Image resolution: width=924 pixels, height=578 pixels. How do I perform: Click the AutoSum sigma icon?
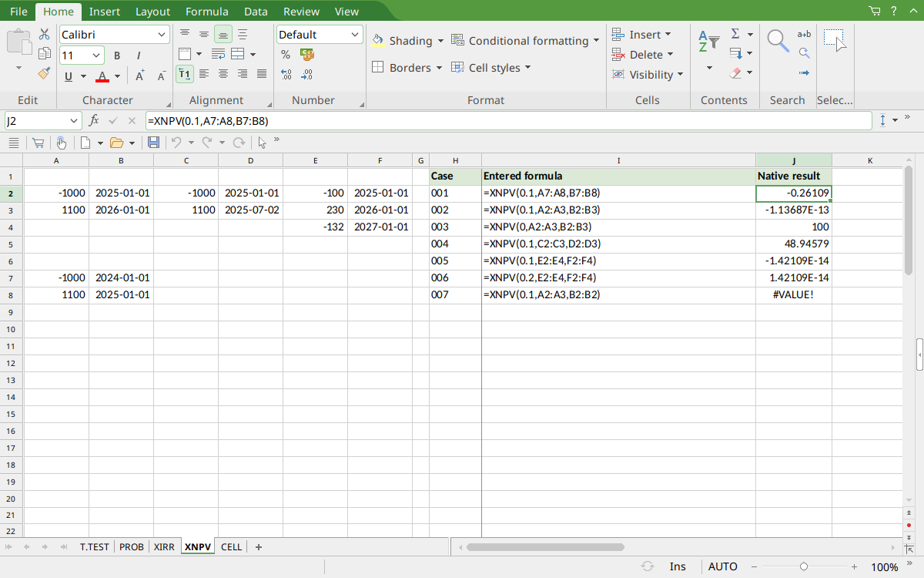click(735, 35)
